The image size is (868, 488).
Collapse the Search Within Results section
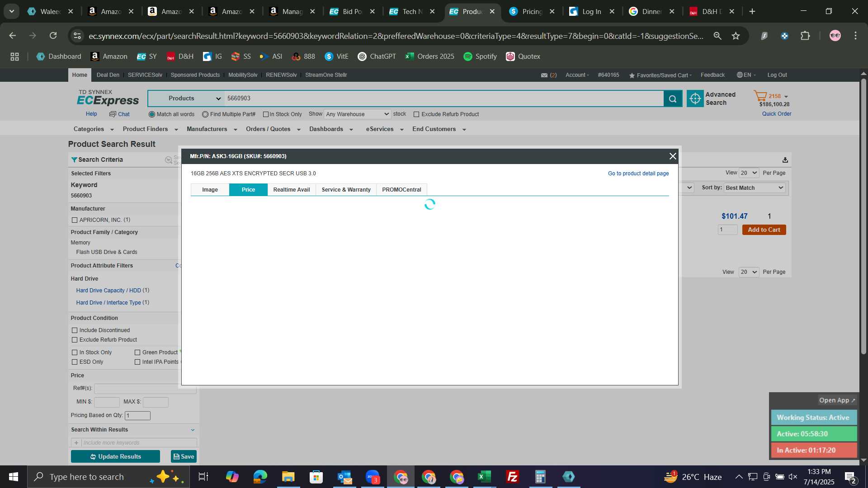pos(193,430)
